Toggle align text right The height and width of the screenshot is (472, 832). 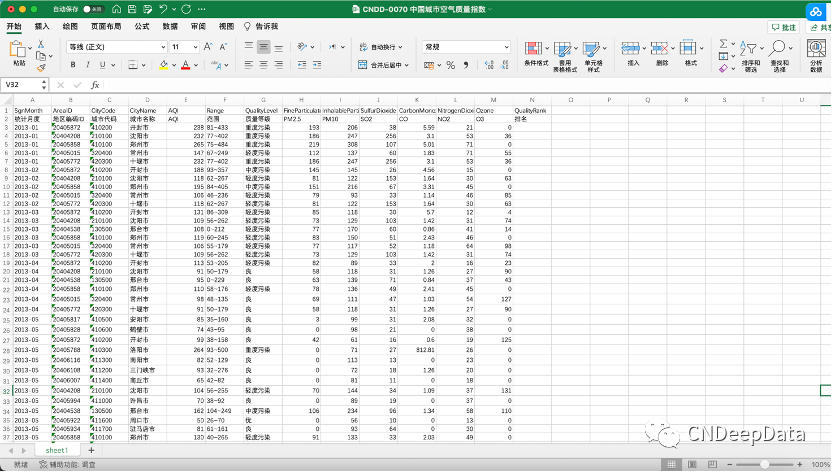click(x=279, y=65)
